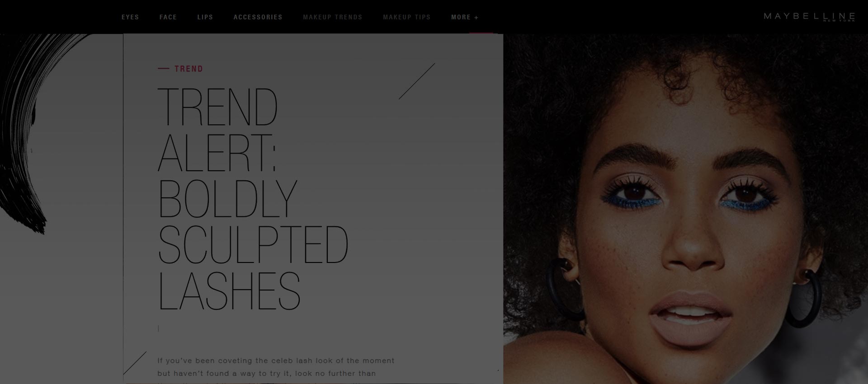Click the red dash before TREND
This screenshot has width=868, height=384.
(163, 69)
